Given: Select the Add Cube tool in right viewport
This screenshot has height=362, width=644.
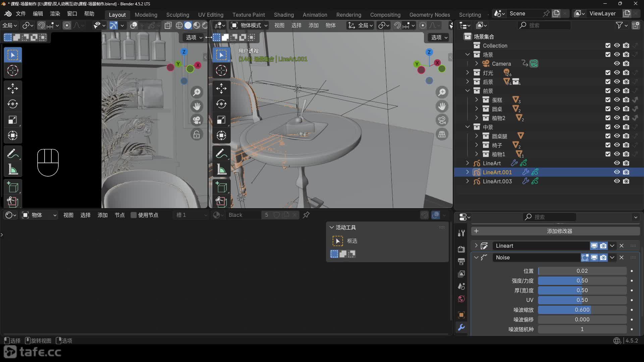Looking at the screenshot, I should [x=221, y=187].
